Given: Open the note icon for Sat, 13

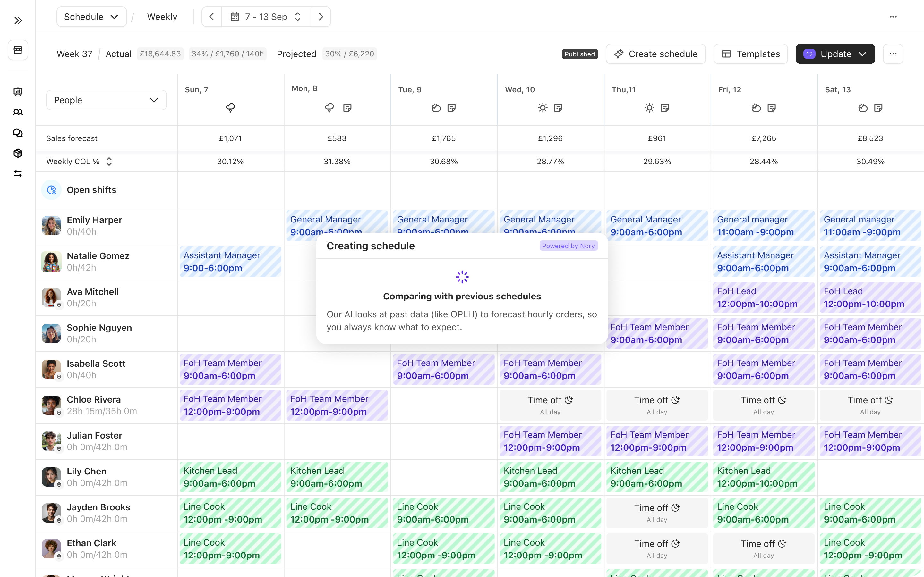Looking at the screenshot, I should (x=878, y=108).
